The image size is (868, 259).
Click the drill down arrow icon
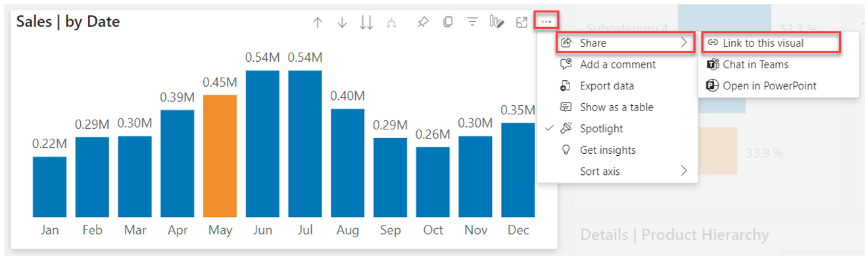pyautogui.click(x=342, y=22)
